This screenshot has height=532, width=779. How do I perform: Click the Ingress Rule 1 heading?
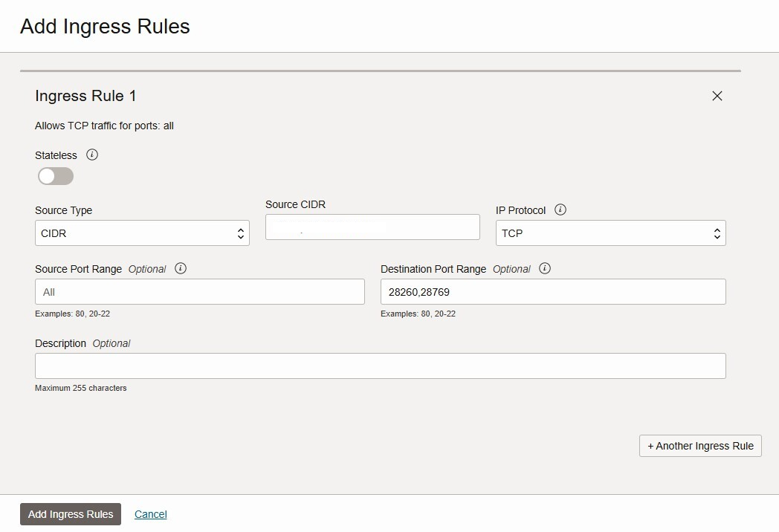(x=85, y=96)
